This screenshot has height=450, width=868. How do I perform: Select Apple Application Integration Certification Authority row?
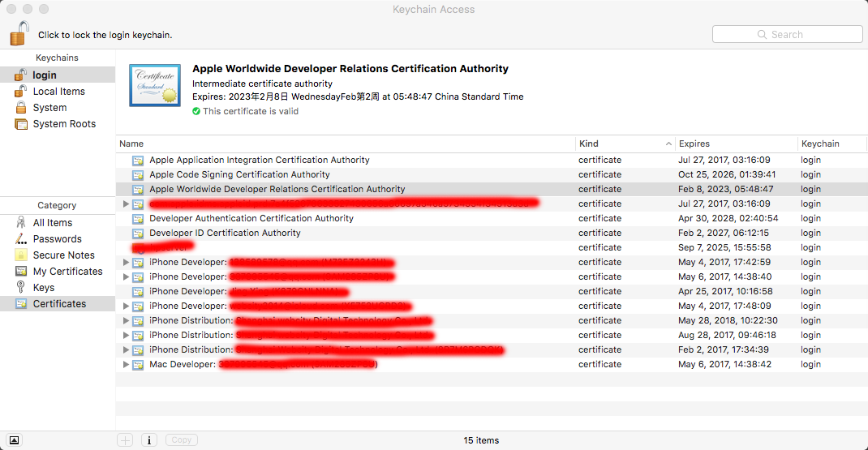[x=492, y=160]
